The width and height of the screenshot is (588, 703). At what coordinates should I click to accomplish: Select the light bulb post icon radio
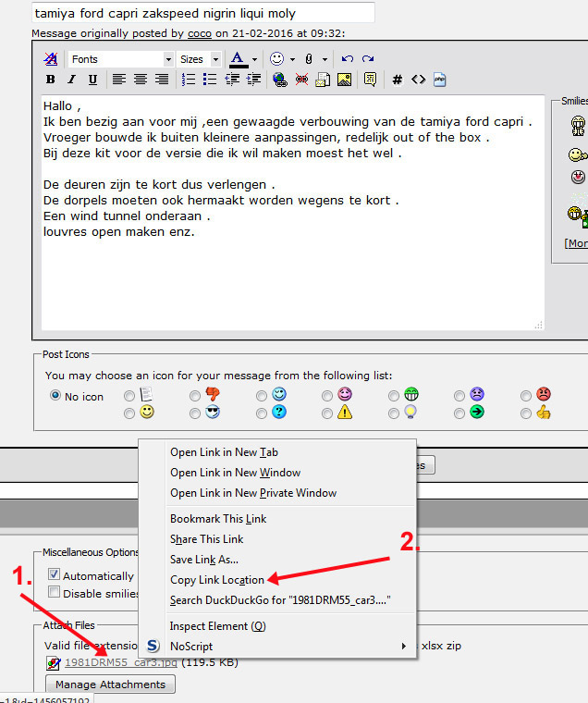[394, 413]
